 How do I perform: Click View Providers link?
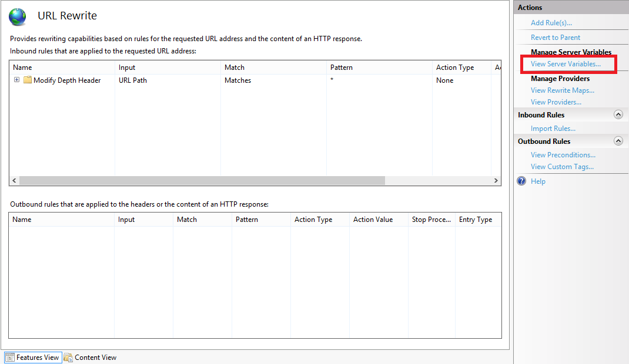556,102
